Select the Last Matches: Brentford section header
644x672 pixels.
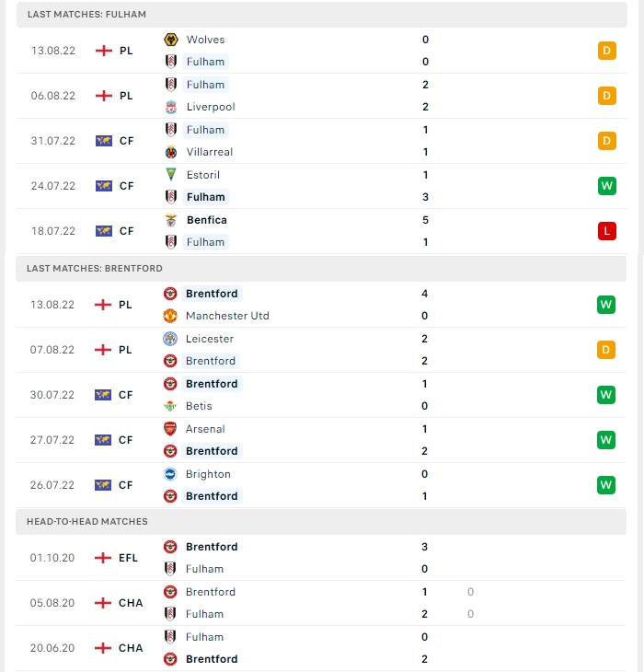[321, 268]
